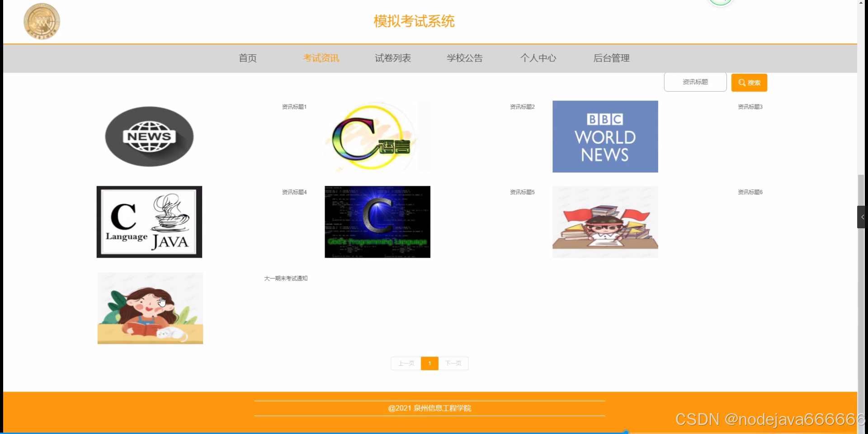Viewport: 868px width, 434px height.
Task: Click the 模拟考试系统 site title
Action: click(x=414, y=21)
